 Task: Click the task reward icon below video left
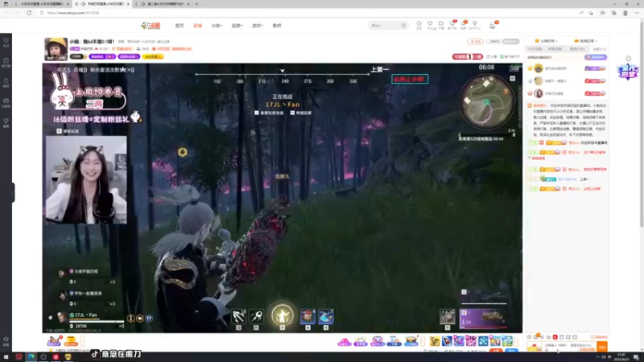pyautogui.click(x=54, y=340)
